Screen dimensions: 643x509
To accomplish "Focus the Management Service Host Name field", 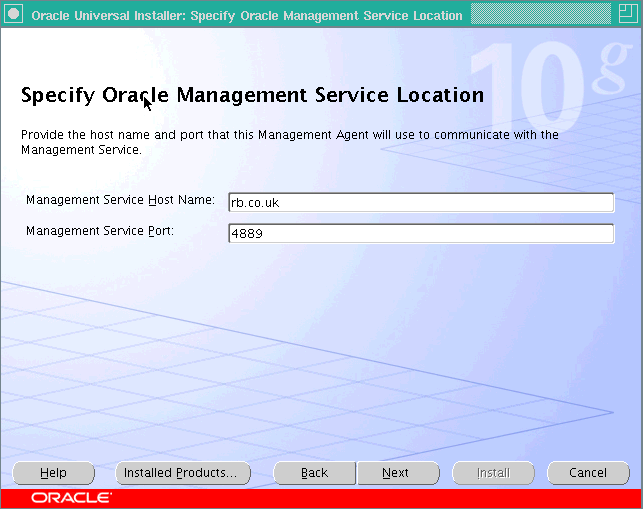I will tap(420, 203).
